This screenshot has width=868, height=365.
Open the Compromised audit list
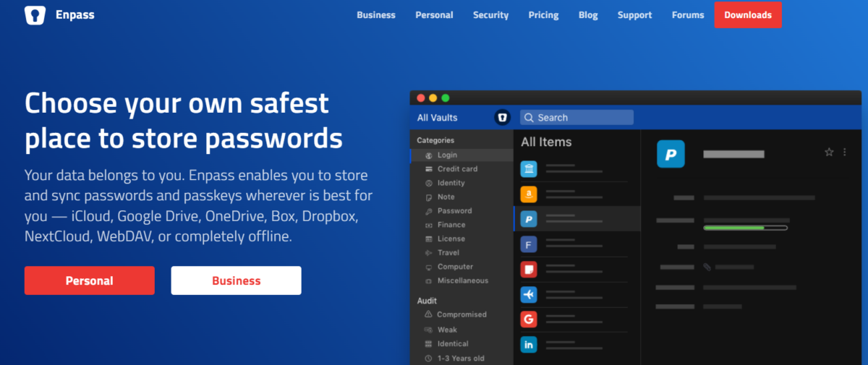click(x=461, y=314)
